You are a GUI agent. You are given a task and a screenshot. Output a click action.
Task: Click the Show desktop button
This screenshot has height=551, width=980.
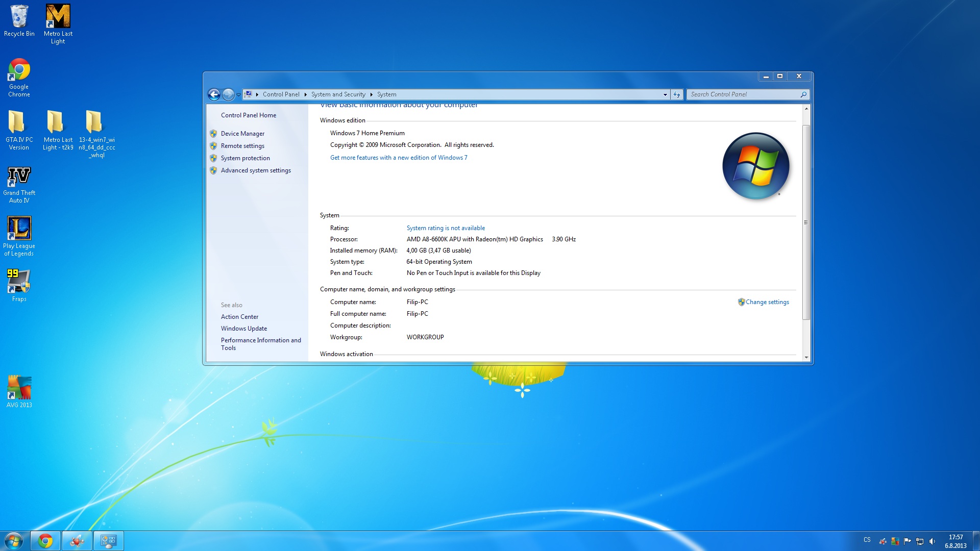tap(976, 541)
